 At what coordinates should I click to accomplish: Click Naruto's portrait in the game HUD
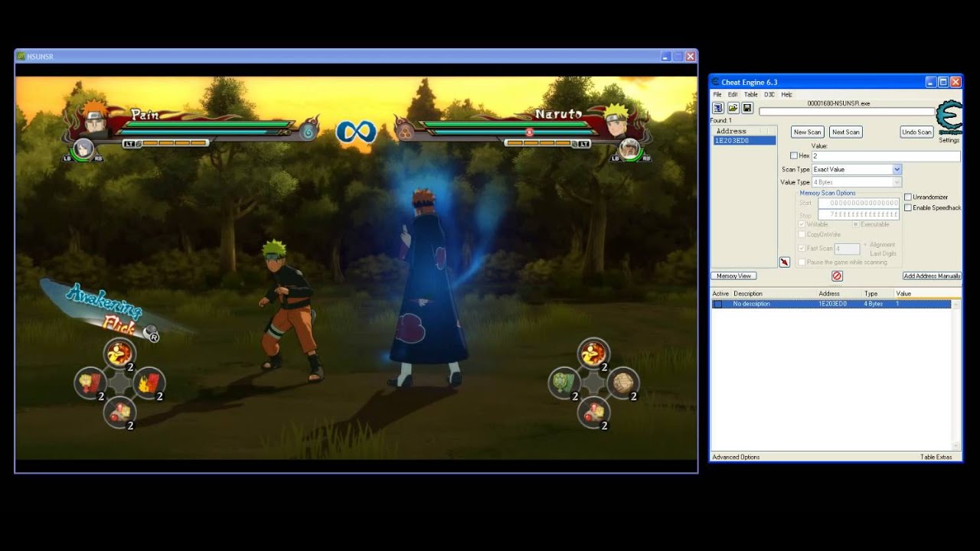click(617, 120)
